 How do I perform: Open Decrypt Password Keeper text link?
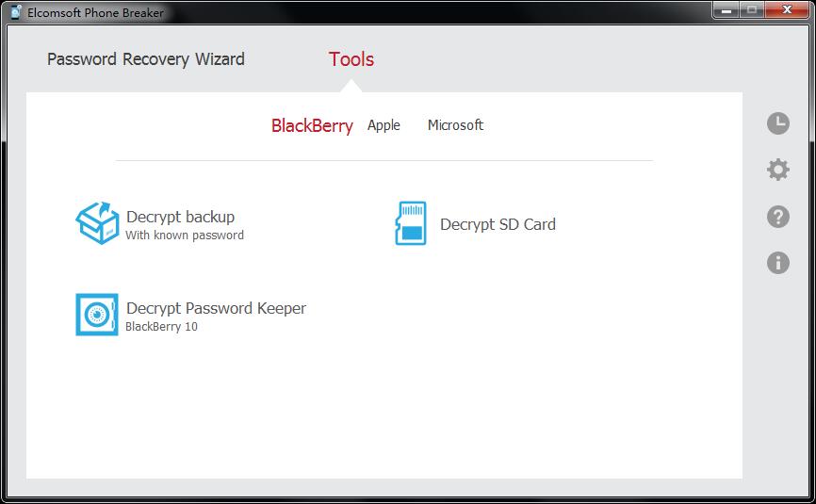click(216, 308)
